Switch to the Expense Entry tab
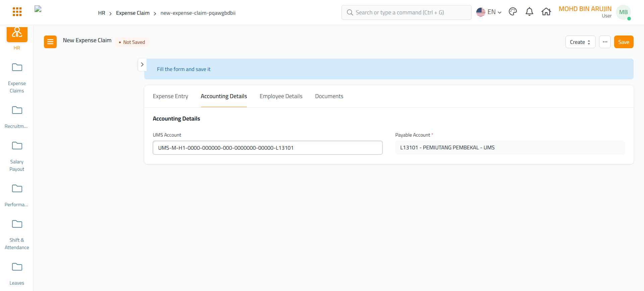 170,96
